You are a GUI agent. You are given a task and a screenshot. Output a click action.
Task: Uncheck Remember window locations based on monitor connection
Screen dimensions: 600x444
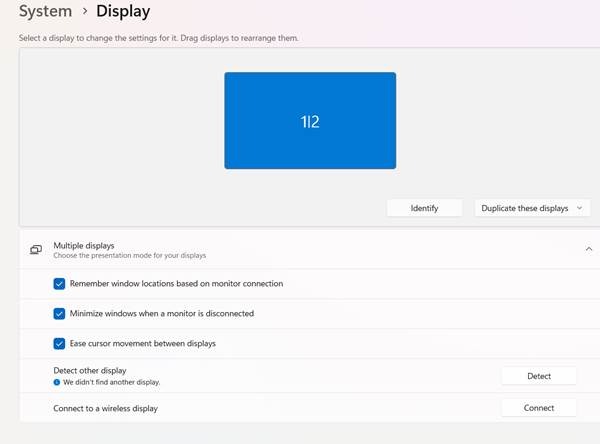(59, 284)
